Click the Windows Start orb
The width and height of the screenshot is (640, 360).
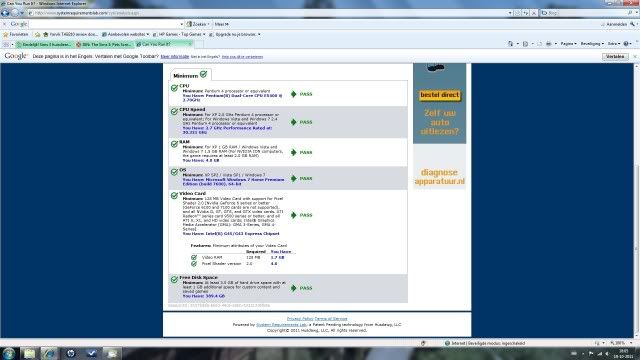pos(8,353)
